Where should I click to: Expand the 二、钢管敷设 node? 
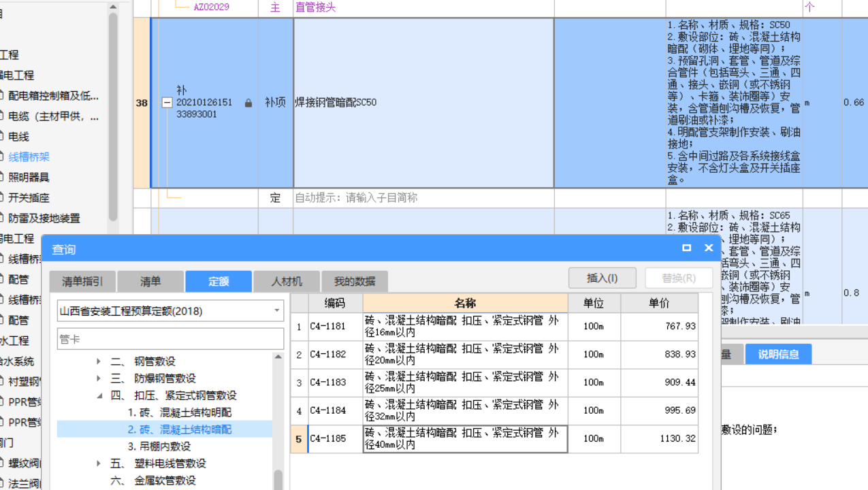pyautogui.click(x=98, y=361)
